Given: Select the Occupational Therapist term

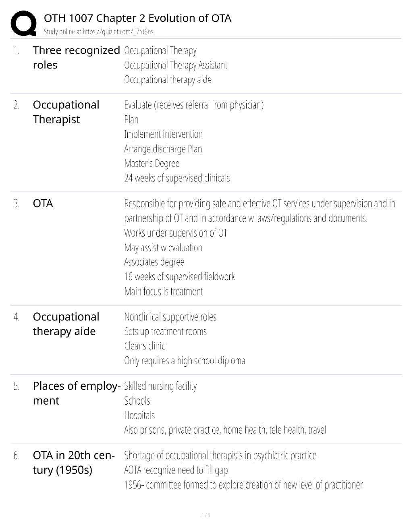Looking at the screenshot, I should [66, 112].
